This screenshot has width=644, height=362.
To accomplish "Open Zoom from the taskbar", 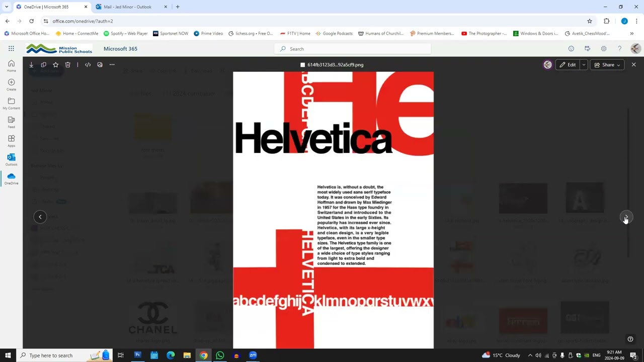I will pos(253,355).
